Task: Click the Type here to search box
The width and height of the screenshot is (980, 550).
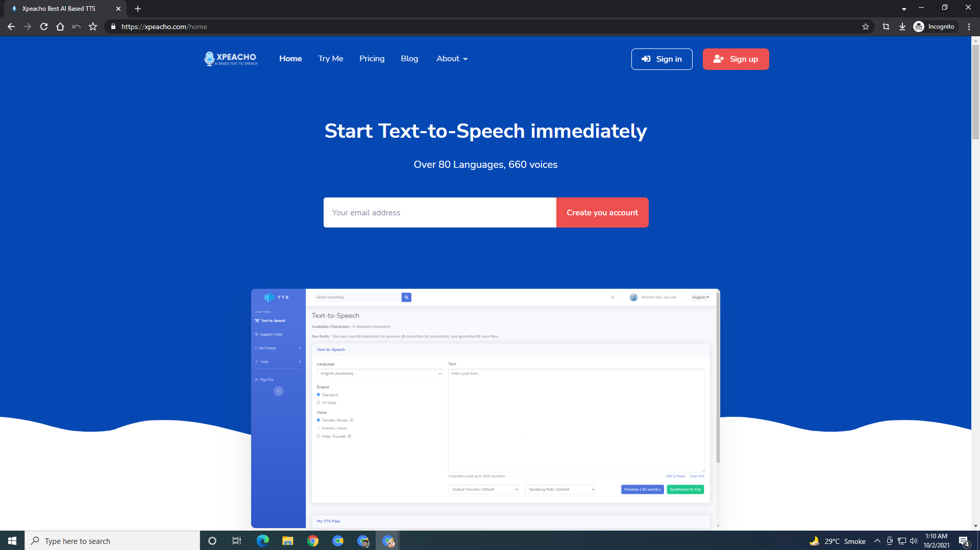Action: point(112,541)
